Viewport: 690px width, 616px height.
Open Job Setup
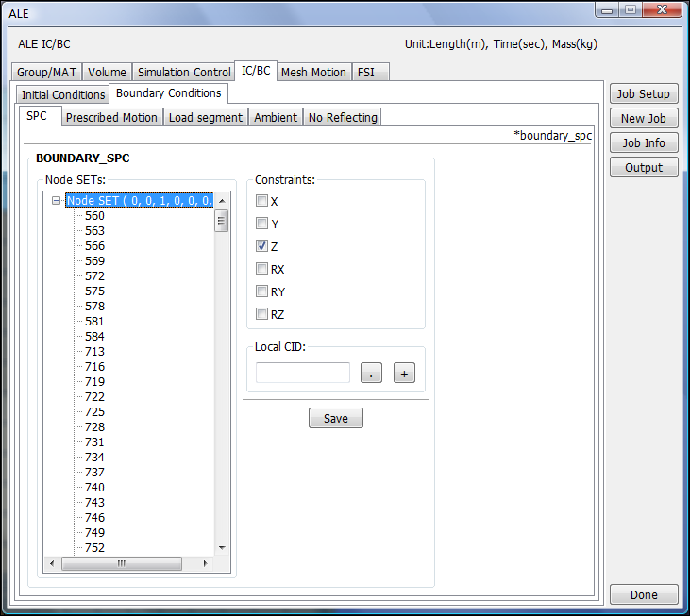point(643,94)
